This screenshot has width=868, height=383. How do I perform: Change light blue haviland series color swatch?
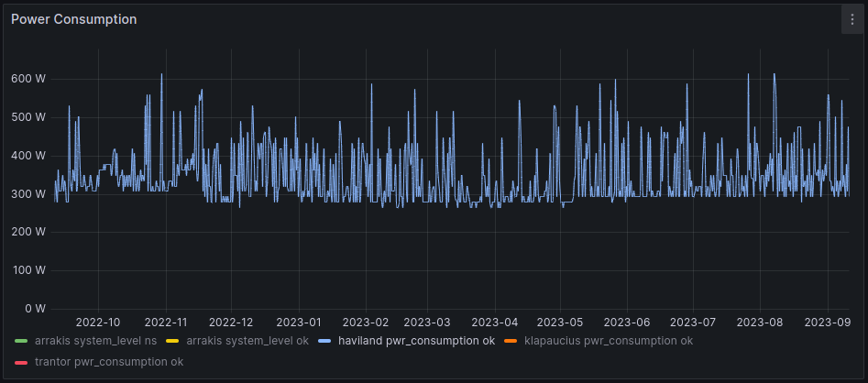[325, 341]
